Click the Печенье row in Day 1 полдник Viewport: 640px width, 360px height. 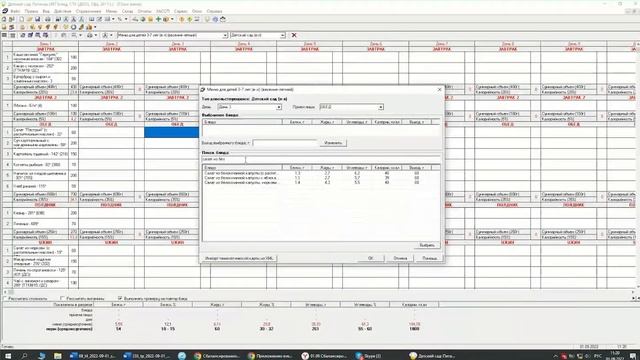click(x=40, y=224)
